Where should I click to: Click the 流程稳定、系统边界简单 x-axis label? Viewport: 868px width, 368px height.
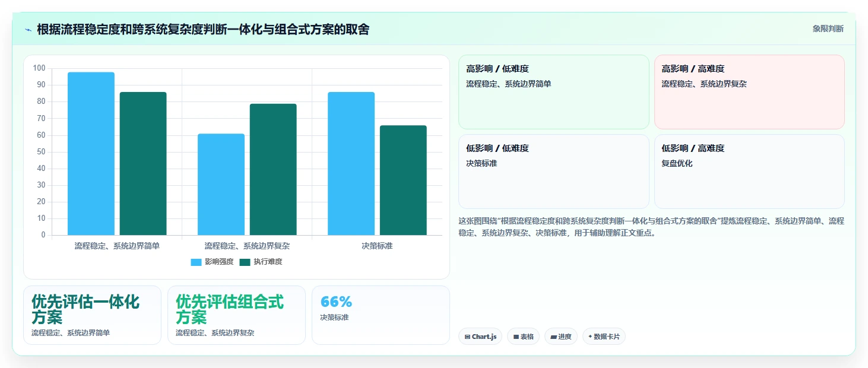coord(117,246)
